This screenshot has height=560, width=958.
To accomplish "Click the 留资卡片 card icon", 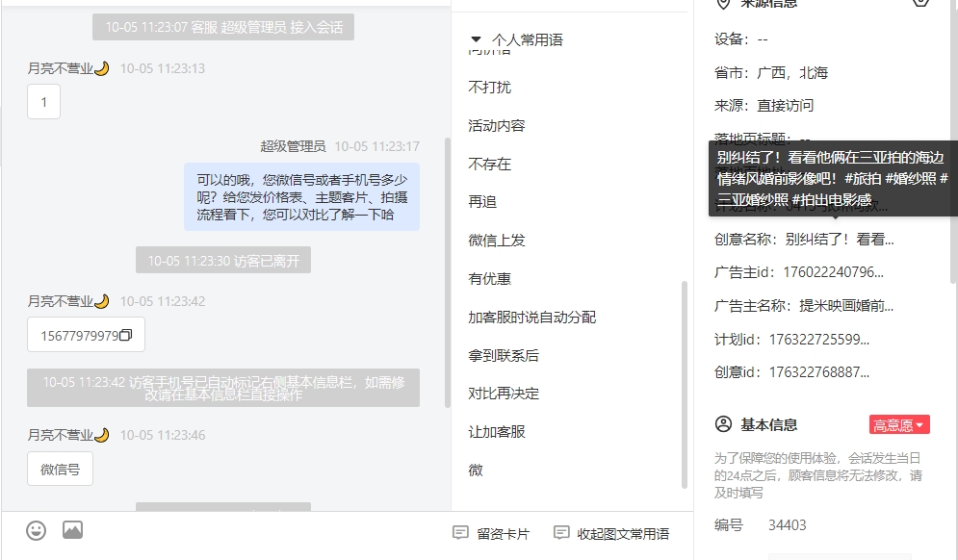I will tap(460, 532).
